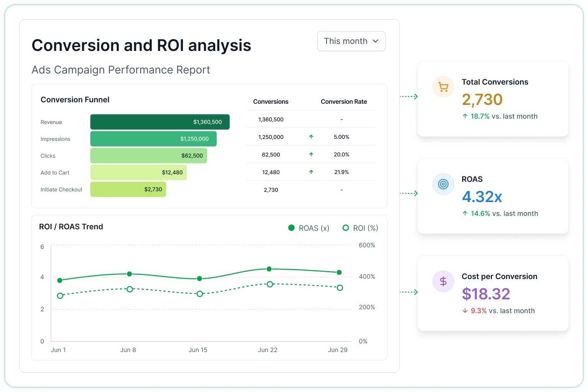Click the 1,360,500 conversions cell
The image size is (588, 392).
[x=271, y=119]
